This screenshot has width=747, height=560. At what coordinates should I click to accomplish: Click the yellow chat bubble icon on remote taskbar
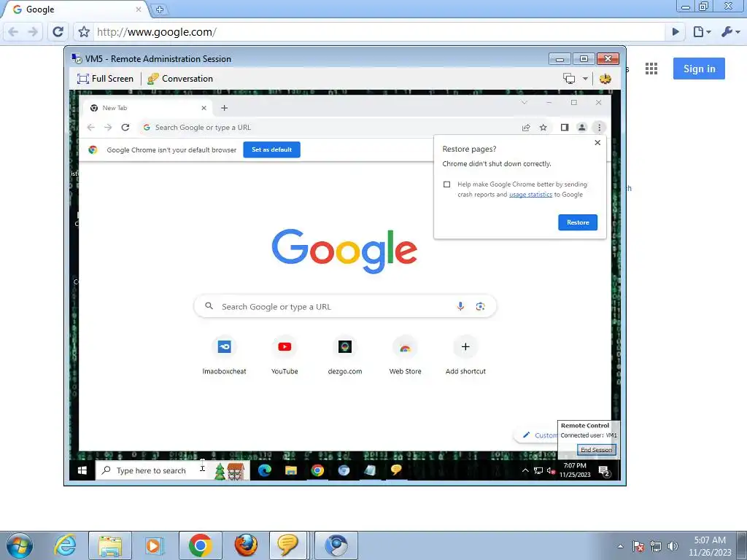click(396, 470)
